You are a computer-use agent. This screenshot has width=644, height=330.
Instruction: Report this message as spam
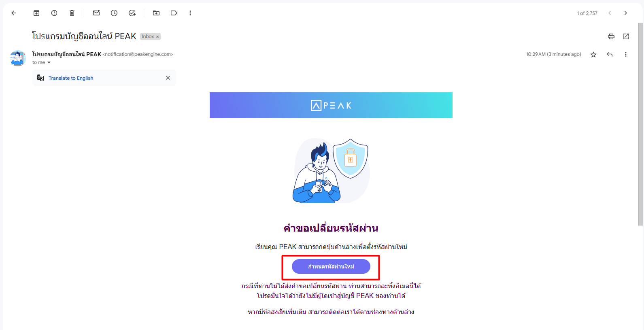pyautogui.click(x=54, y=13)
